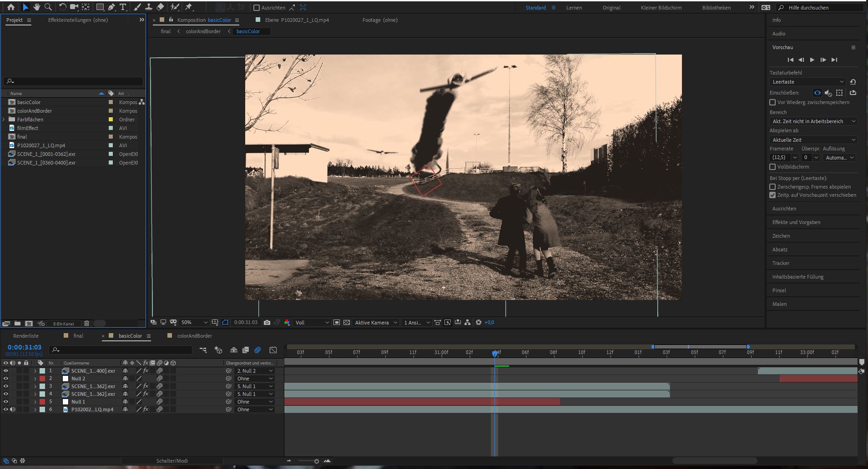Hide the Null 1 layer with its eye toggle

(6, 402)
